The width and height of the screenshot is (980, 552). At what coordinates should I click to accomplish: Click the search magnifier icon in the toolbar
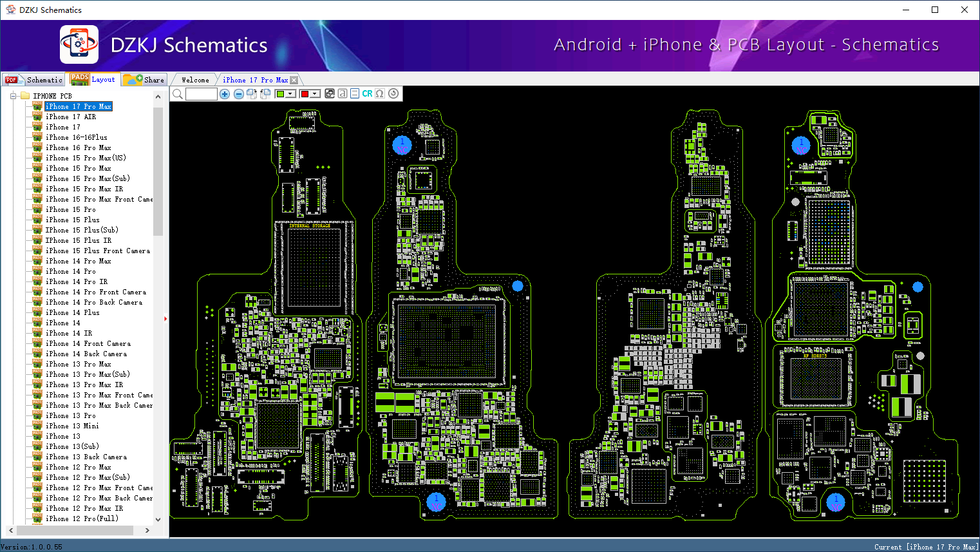[178, 94]
